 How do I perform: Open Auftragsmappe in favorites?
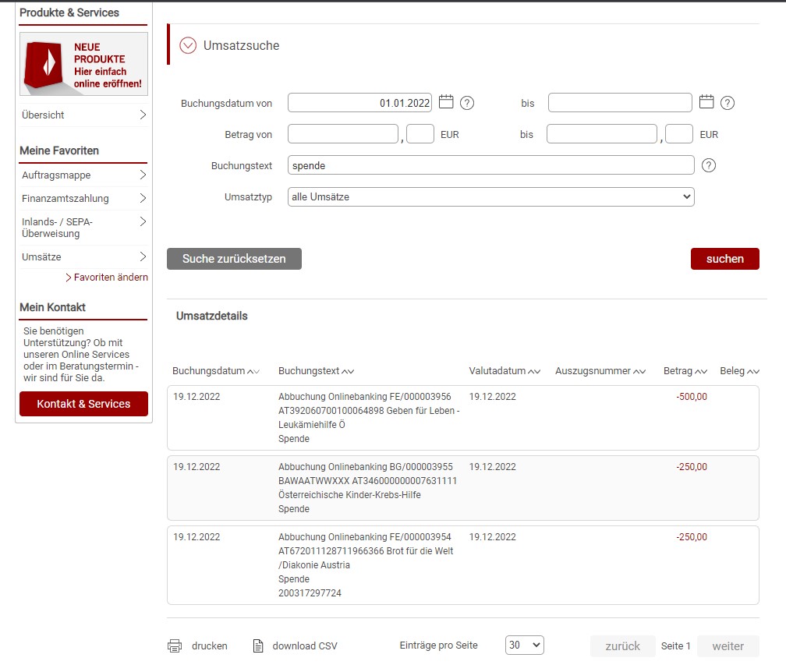(x=83, y=175)
